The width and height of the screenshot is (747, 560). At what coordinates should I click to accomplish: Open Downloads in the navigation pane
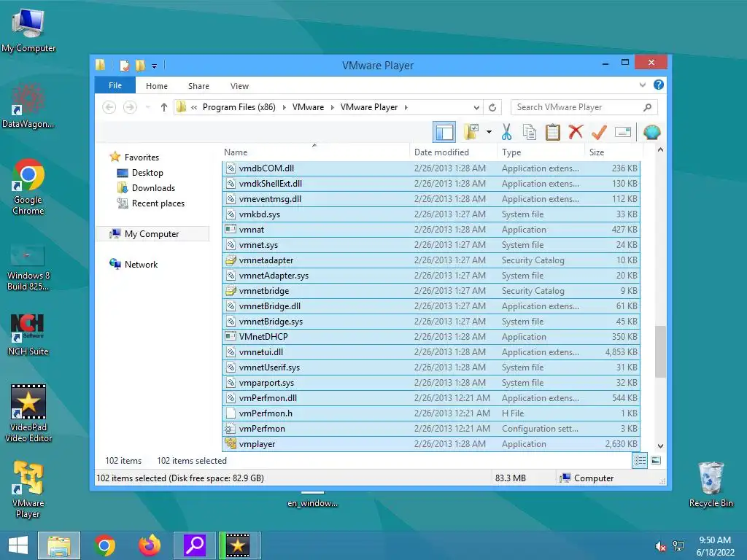coord(153,188)
